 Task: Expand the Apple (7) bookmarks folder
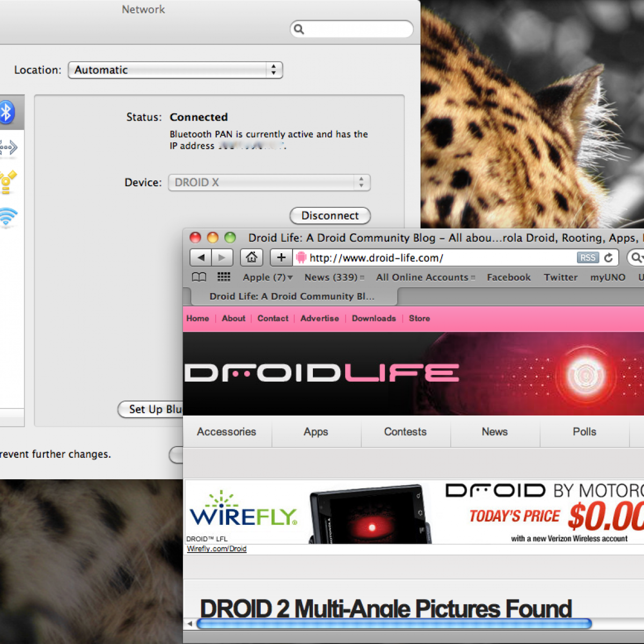267,277
